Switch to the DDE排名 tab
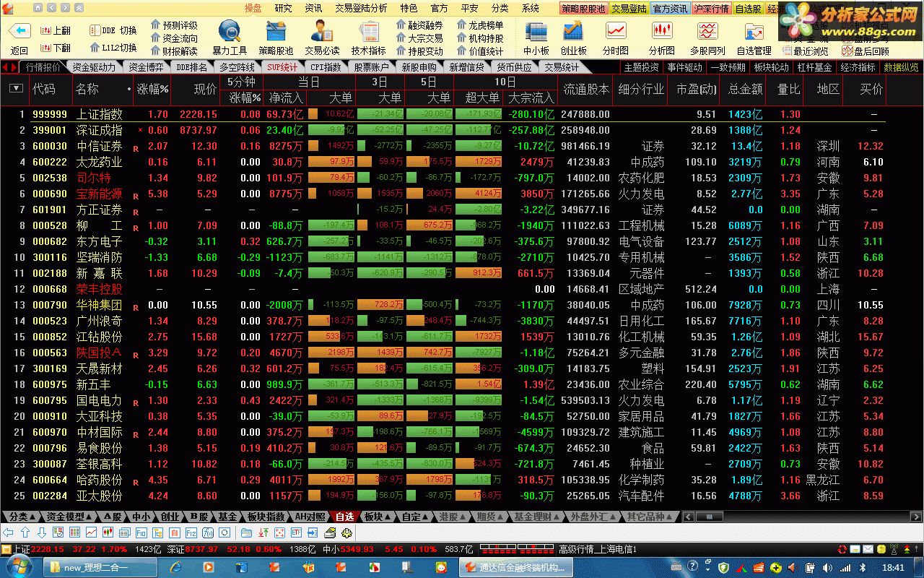 point(192,67)
